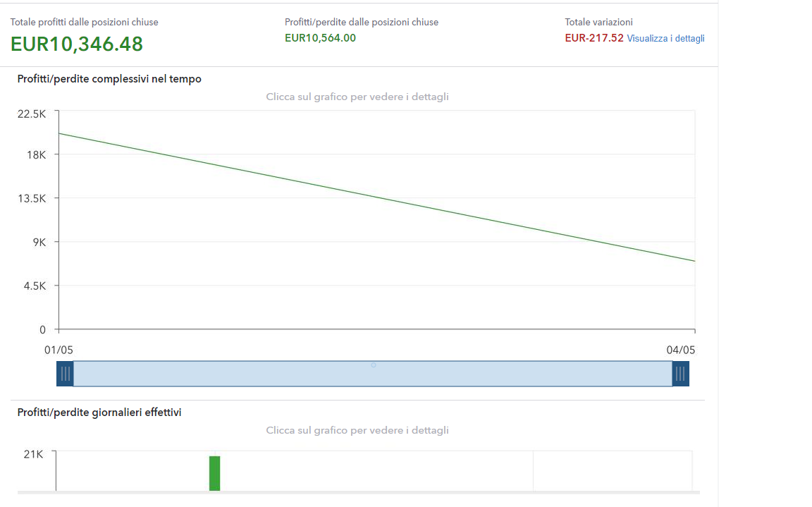Click the 'Profitti/perdite complessivi nel tempo' heading
Viewport: 812px width, 507px height.
[x=109, y=79]
